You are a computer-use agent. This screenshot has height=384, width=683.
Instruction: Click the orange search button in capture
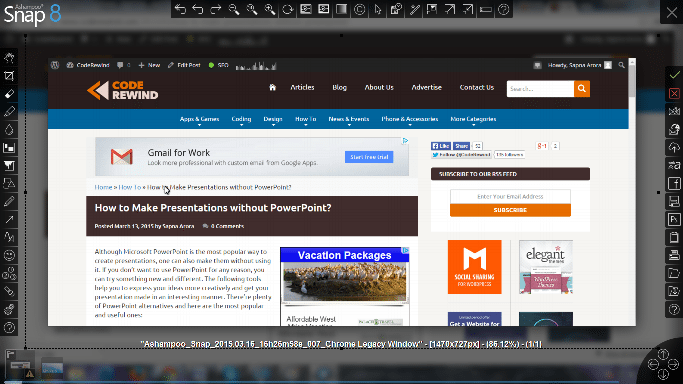click(582, 88)
